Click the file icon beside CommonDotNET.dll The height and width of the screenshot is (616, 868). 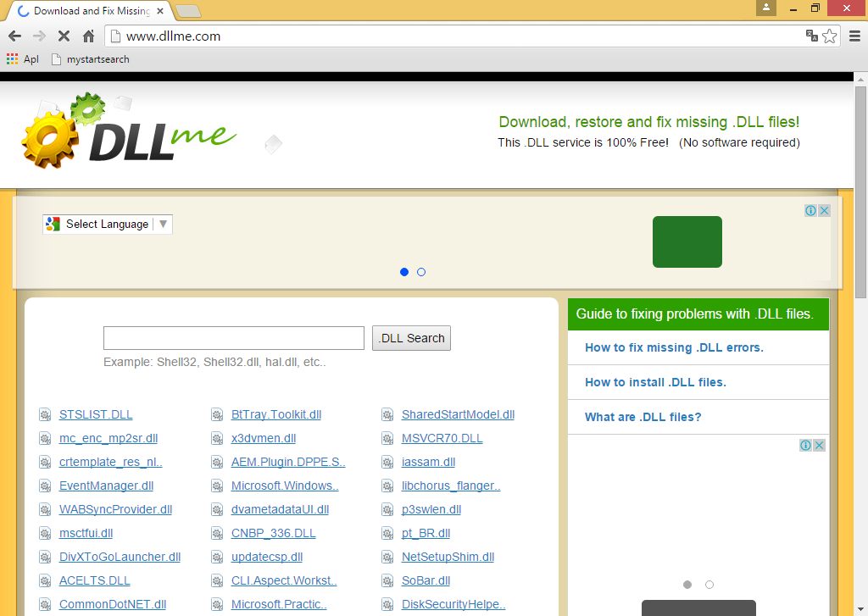[x=45, y=605]
